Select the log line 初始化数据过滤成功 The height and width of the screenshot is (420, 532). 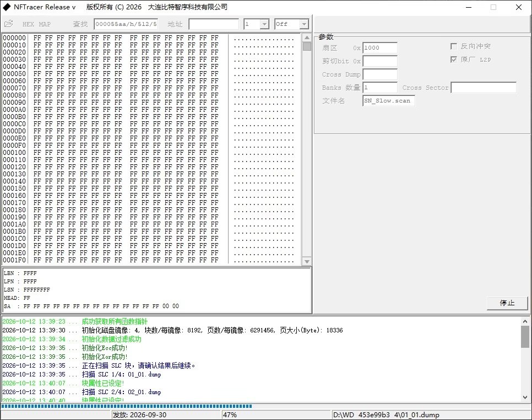(x=72, y=339)
